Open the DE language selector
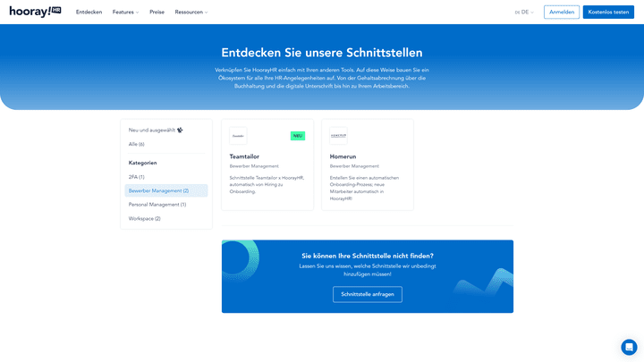The width and height of the screenshot is (644, 362). tap(524, 13)
